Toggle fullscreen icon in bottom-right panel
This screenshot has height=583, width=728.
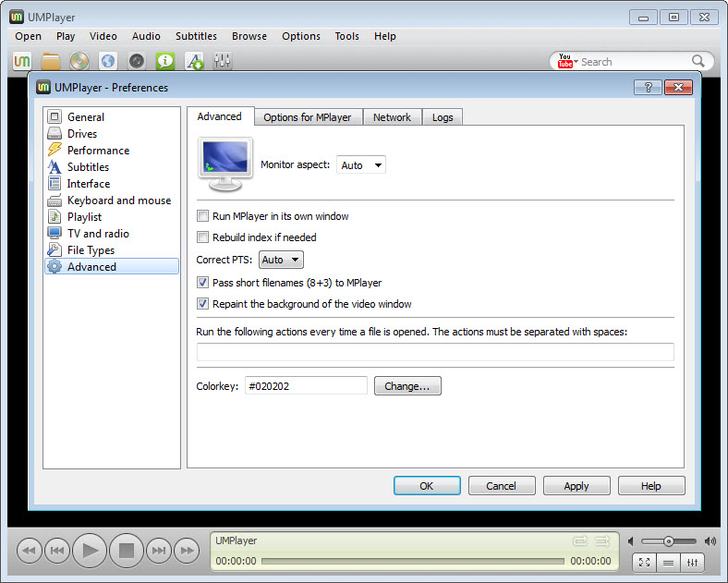tap(645, 563)
